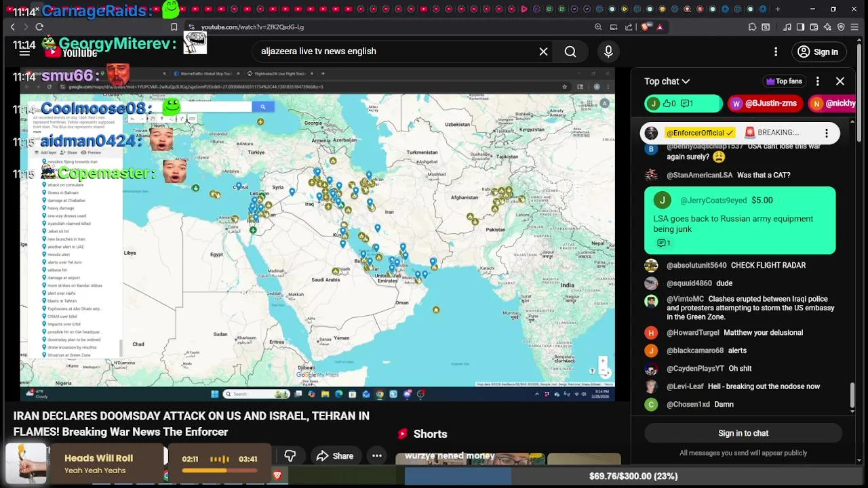Open Top fans leaderboard button

click(784, 81)
